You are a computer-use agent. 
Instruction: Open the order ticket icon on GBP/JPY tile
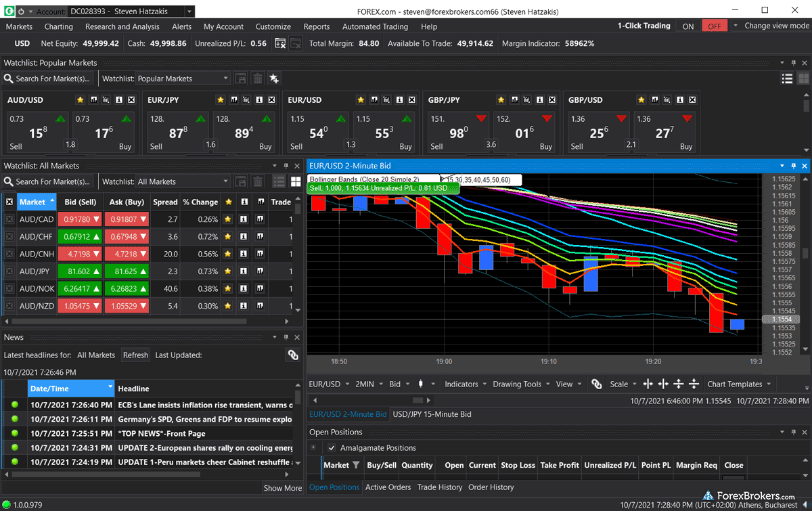526,99
